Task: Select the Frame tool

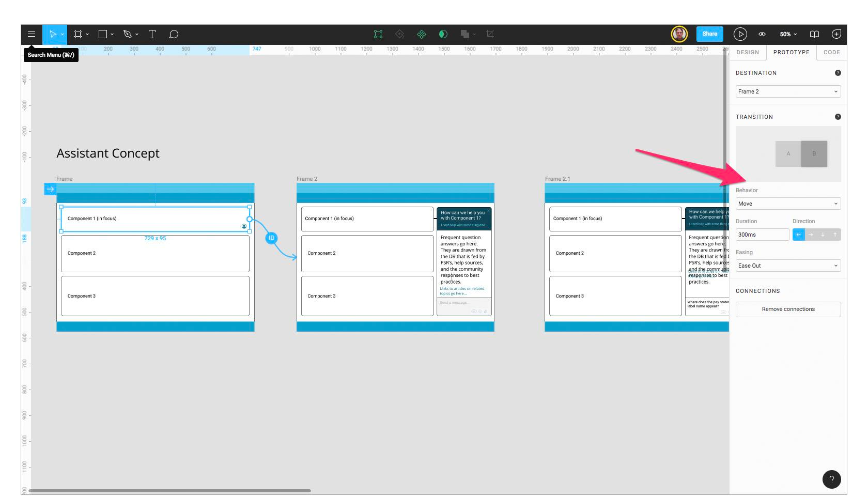Action: click(78, 34)
